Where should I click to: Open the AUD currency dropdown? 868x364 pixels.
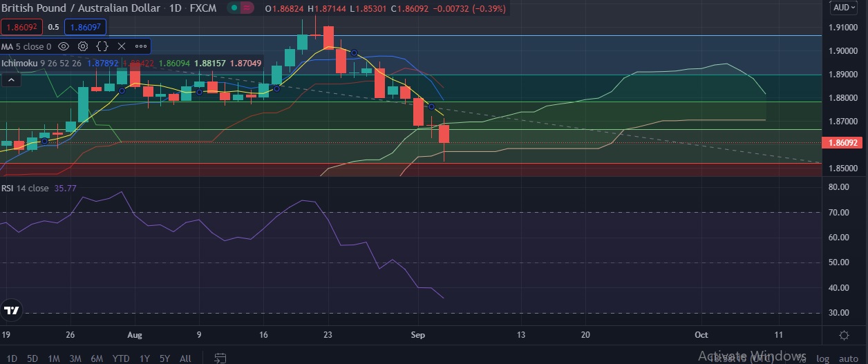[x=845, y=8]
